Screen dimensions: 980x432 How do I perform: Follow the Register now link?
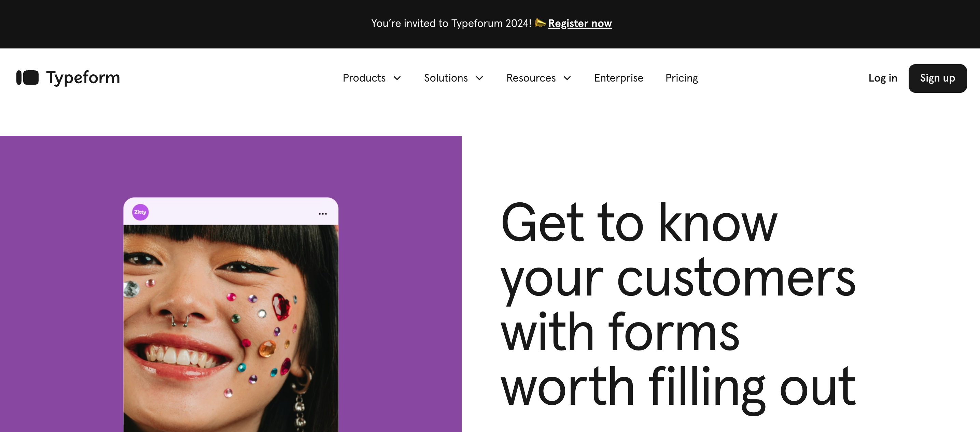point(580,24)
